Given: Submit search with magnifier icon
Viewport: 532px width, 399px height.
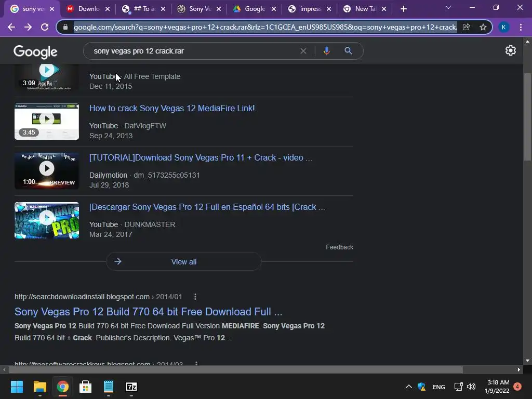Looking at the screenshot, I should pos(348,51).
